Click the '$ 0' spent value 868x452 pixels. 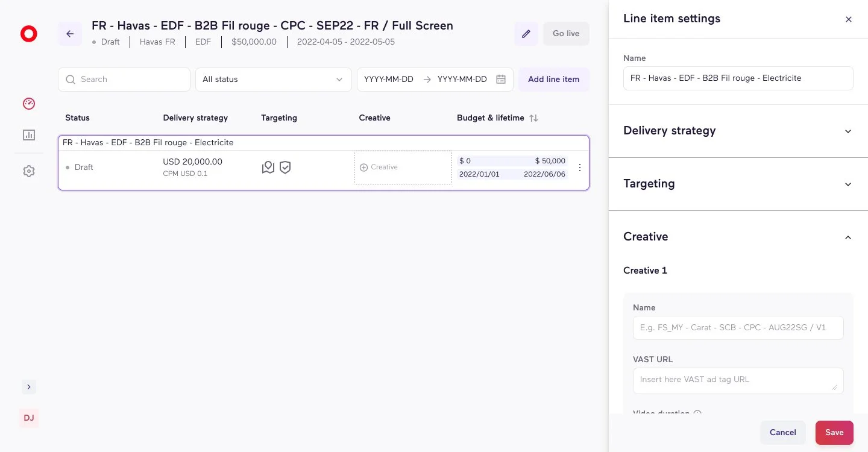(x=465, y=161)
